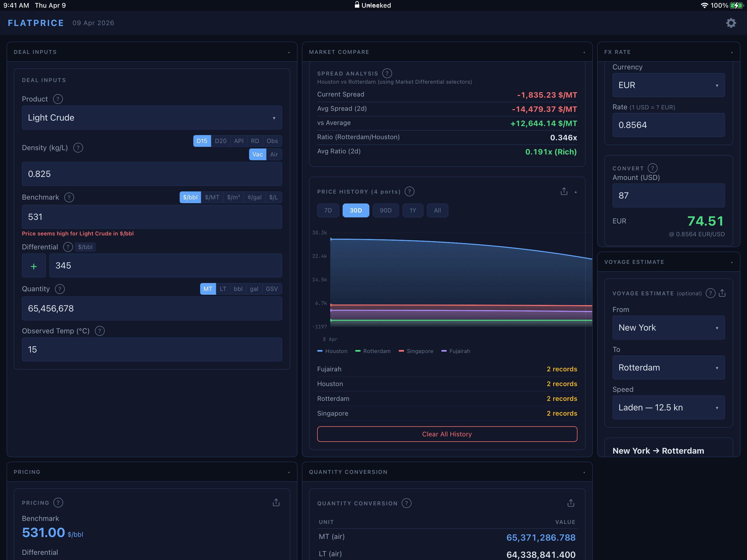Collapse the Voyage Estimate panel

tap(732, 262)
